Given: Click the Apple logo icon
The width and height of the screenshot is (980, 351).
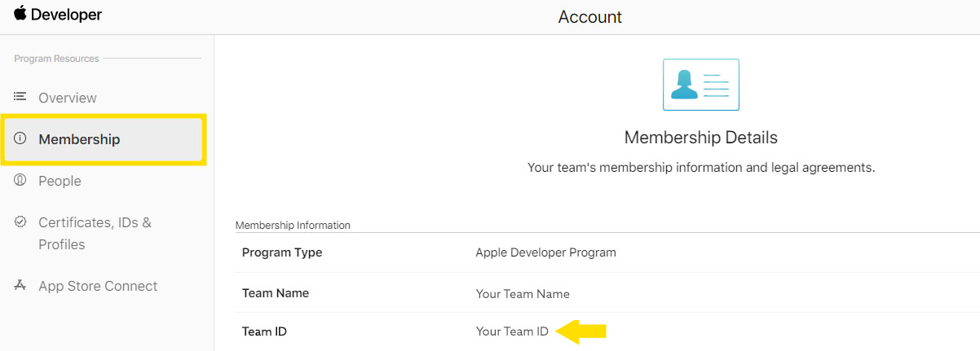Looking at the screenshot, I should click(20, 13).
